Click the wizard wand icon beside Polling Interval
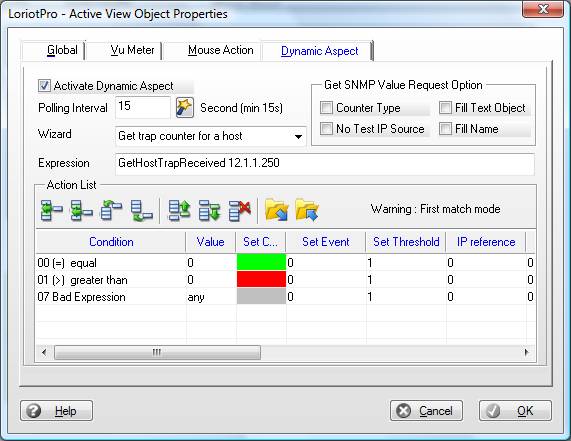Screen dimensions: 571x441 click(x=185, y=107)
